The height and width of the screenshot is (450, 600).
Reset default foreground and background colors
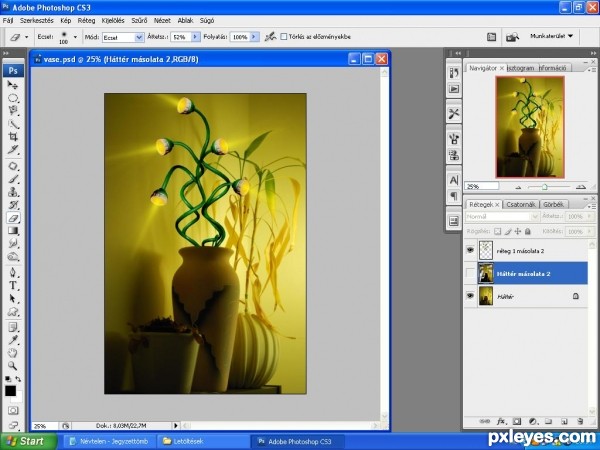tap(8, 379)
